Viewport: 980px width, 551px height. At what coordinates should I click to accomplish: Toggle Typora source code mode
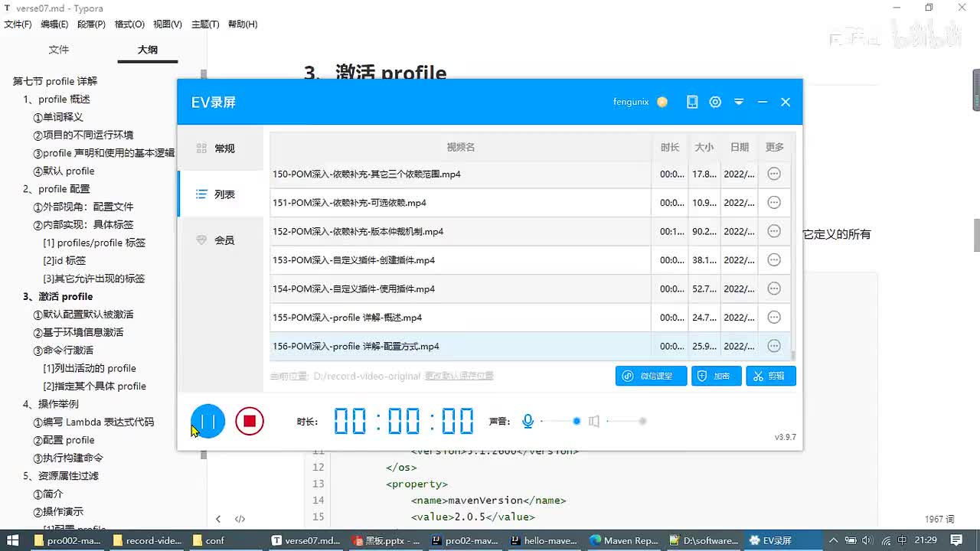click(240, 519)
